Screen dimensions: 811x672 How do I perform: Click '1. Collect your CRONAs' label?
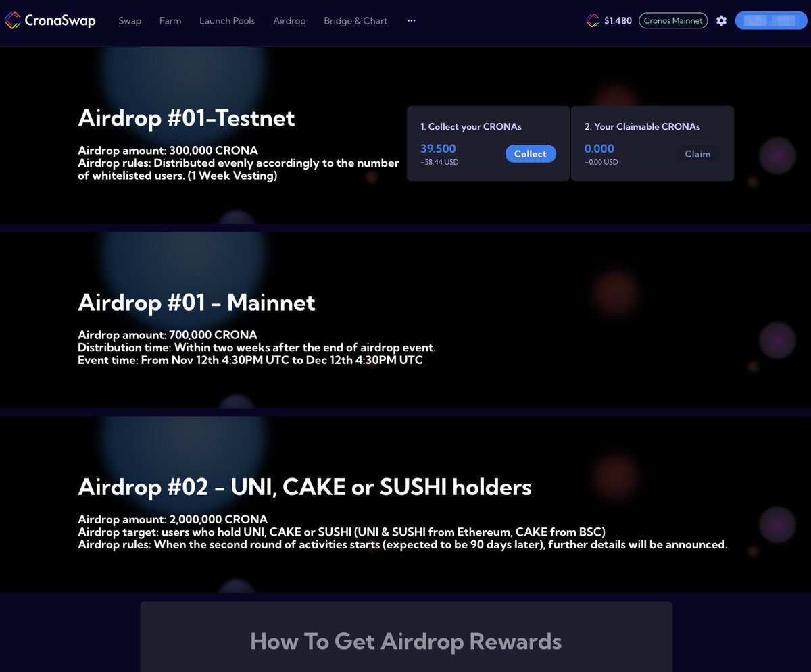pyautogui.click(x=471, y=126)
